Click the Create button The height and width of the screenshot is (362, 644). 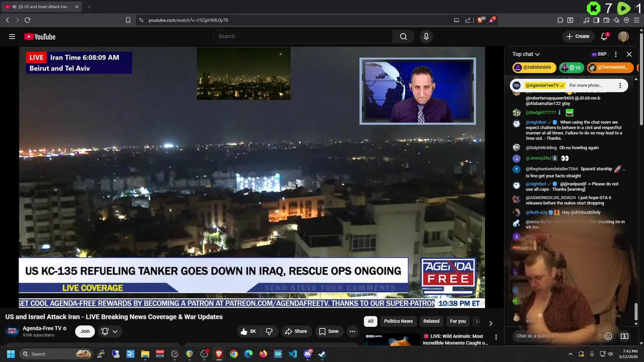578,36
